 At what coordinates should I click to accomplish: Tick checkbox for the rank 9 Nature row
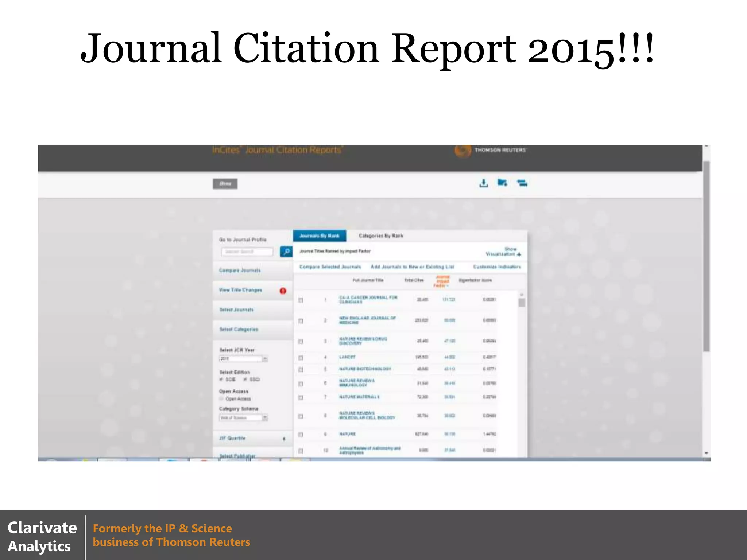coord(301,435)
